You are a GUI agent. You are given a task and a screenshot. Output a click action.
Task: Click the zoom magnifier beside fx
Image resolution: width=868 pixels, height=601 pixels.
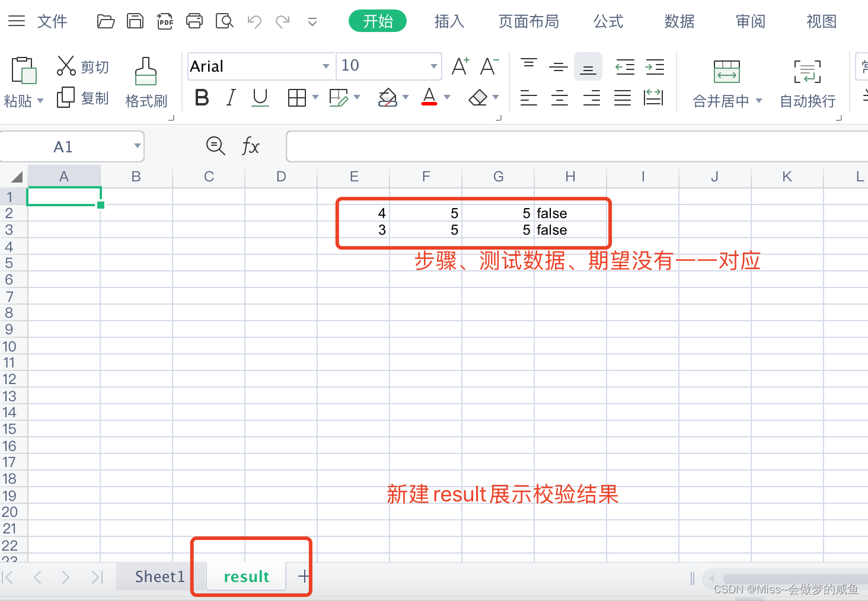point(215,146)
